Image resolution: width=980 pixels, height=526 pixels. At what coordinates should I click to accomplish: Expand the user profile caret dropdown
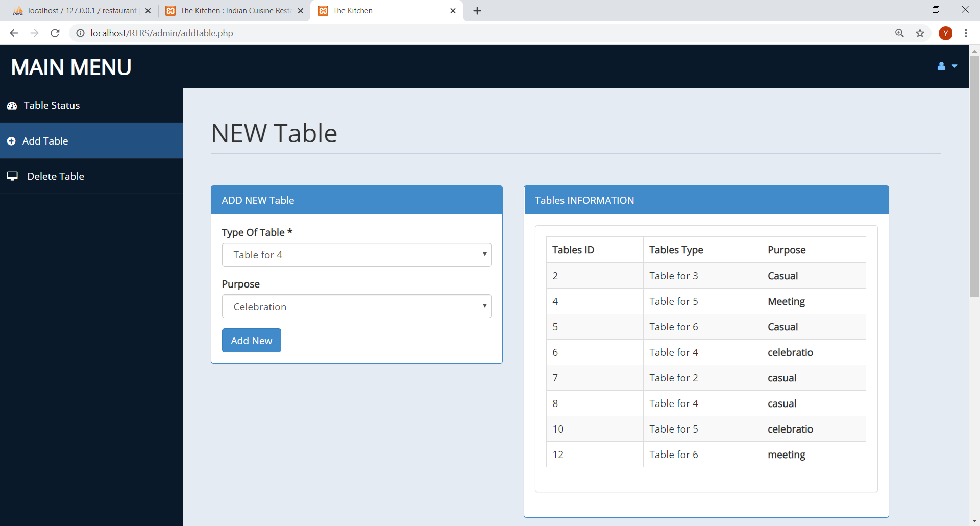[954, 66]
